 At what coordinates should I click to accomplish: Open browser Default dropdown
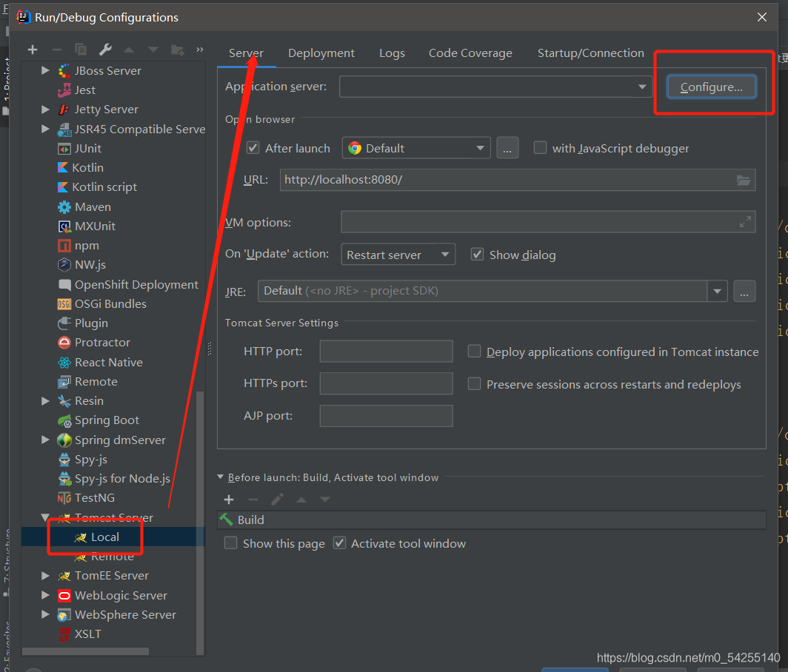pyautogui.click(x=416, y=148)
